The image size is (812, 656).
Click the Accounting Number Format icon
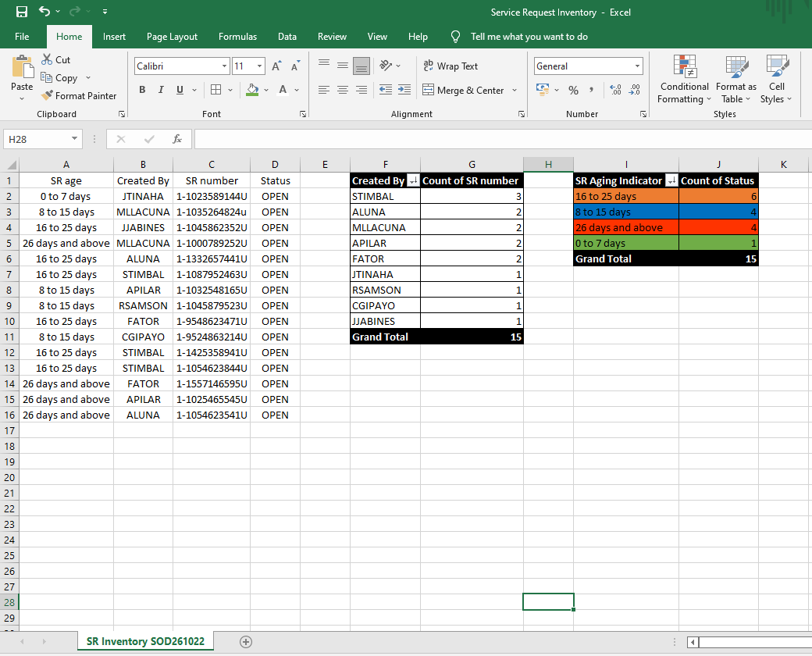pos(542,90)
